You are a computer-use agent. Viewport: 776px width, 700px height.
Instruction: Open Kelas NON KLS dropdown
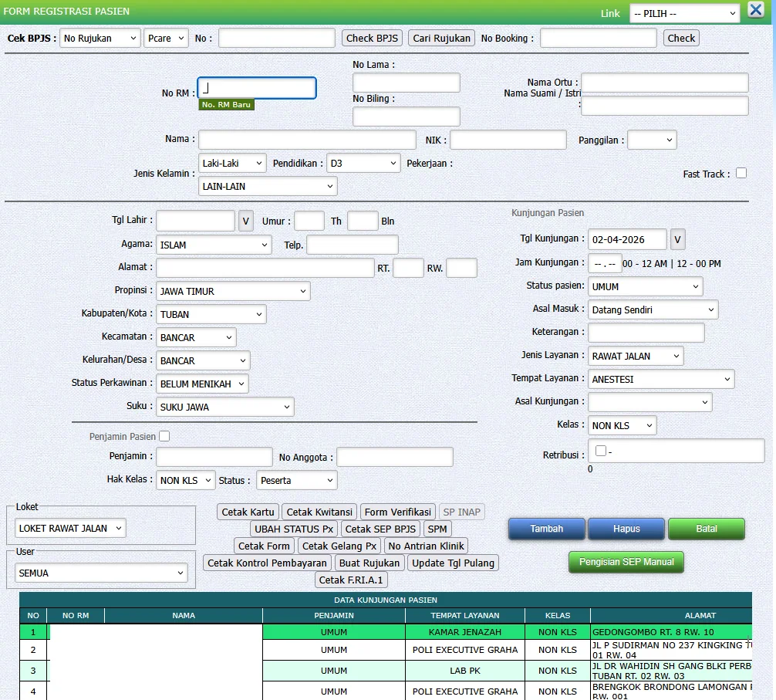(622, 426)
